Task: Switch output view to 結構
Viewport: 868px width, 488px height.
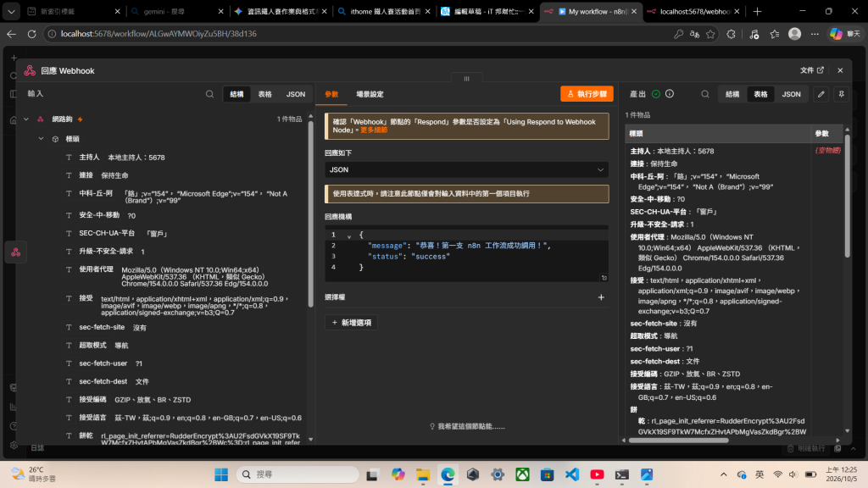Action: coord(732,94)
